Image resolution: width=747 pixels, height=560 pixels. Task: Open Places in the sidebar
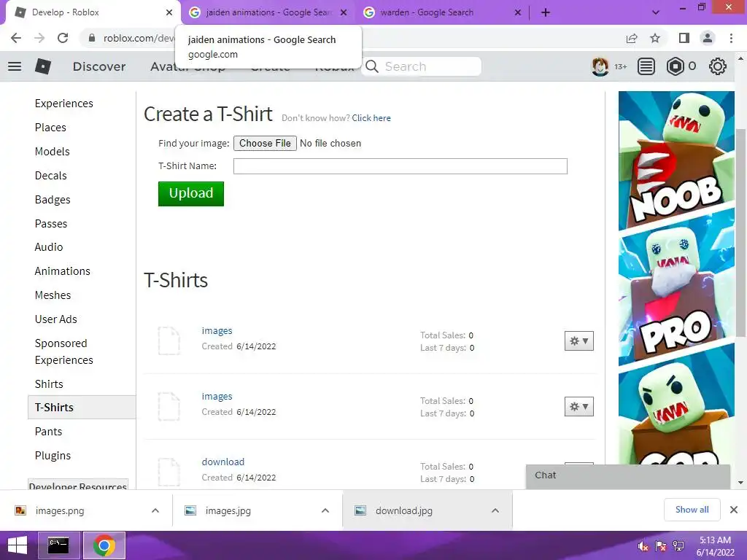[50, 127]
